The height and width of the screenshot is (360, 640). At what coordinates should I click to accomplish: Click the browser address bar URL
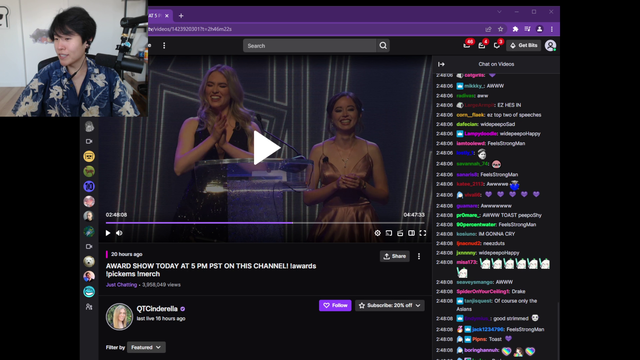190,29
